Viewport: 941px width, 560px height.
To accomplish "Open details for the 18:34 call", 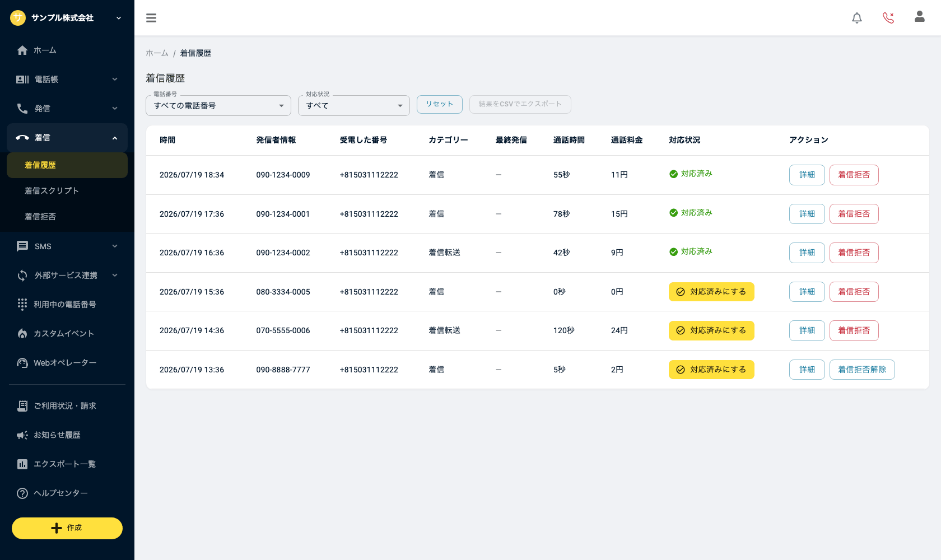I will 807,175.
